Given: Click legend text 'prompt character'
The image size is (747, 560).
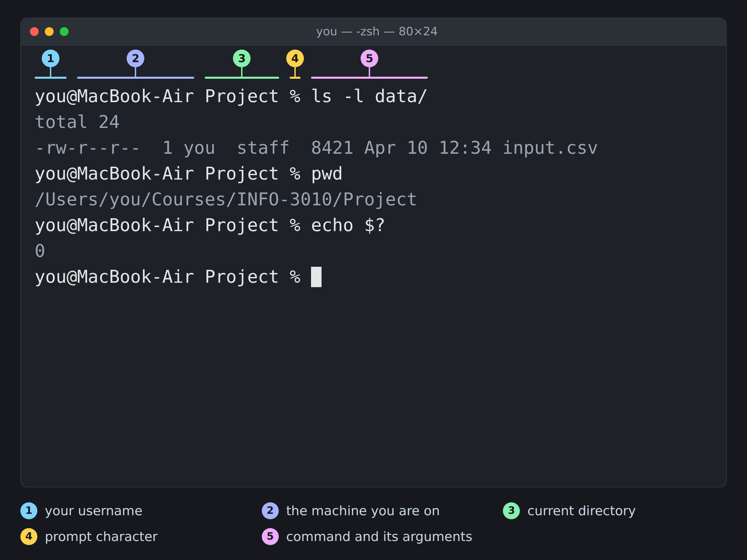Looking at the screenshot, I should [101, 537].
